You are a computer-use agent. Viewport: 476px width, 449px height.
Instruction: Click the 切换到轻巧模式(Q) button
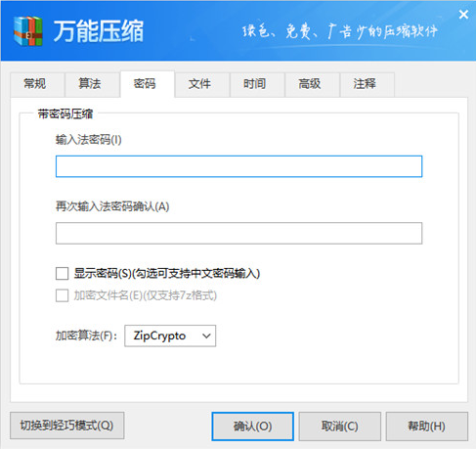[67, 426]
